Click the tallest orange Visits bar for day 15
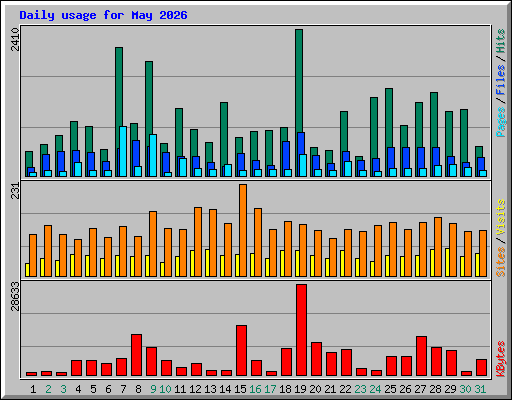The height and width of the screenshot is (400, 512). pos(243,230)
